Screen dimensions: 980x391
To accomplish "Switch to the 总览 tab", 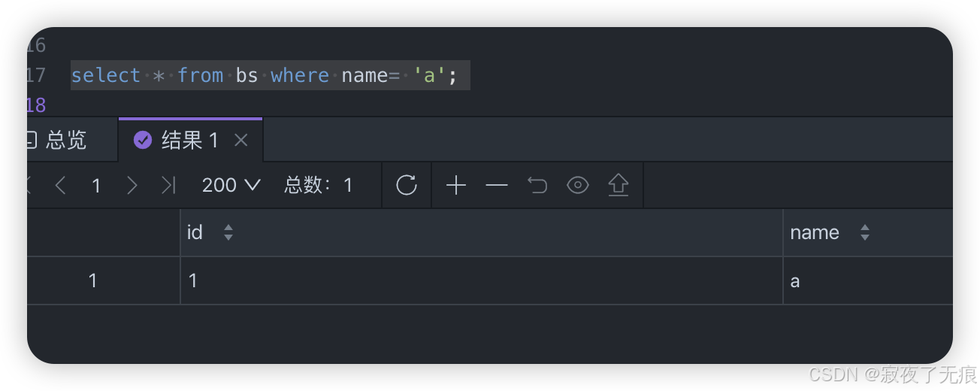I will (x=57, y=140).
